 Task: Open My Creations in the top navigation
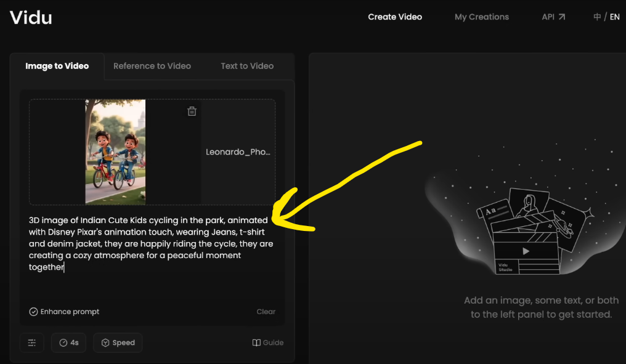pyautogui.click(x=481, y=17)
